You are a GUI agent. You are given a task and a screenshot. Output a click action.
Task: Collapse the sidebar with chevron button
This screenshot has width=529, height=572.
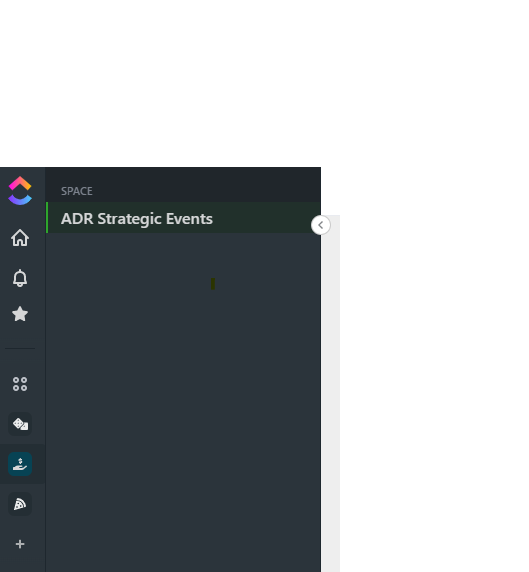(x=321, y=225)
